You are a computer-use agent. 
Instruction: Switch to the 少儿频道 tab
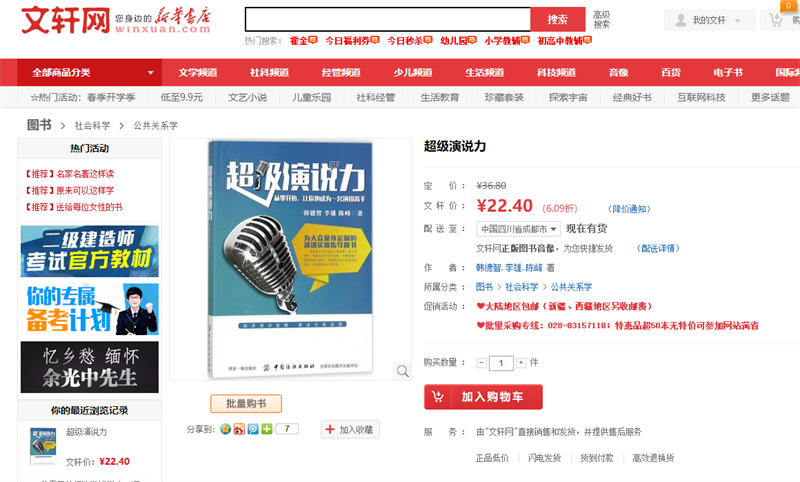tap(413, 72)
